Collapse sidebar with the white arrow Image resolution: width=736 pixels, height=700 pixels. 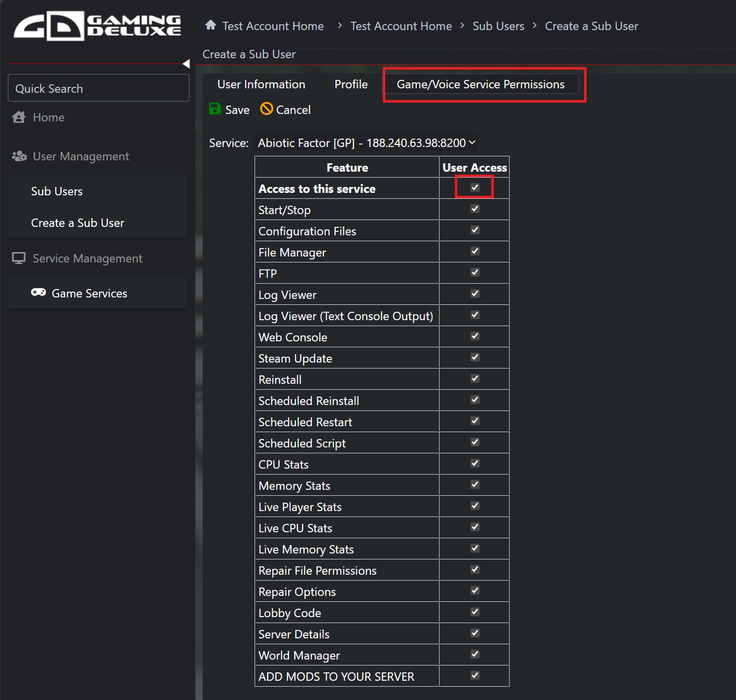coord(186,64)
